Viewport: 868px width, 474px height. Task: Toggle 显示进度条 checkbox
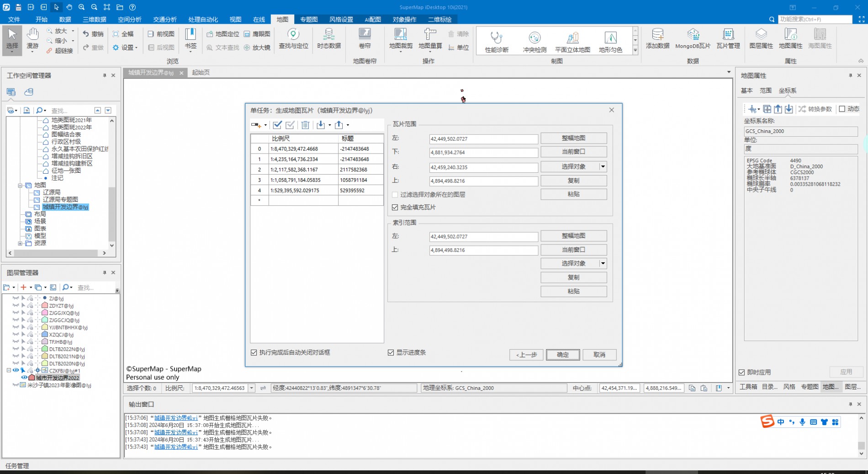tap(391, 353)
